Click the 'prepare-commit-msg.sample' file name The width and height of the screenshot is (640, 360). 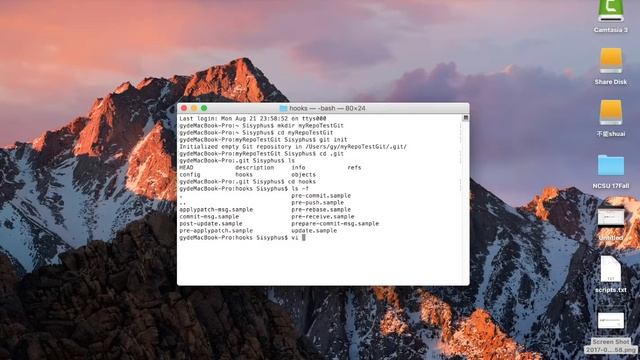335,223
